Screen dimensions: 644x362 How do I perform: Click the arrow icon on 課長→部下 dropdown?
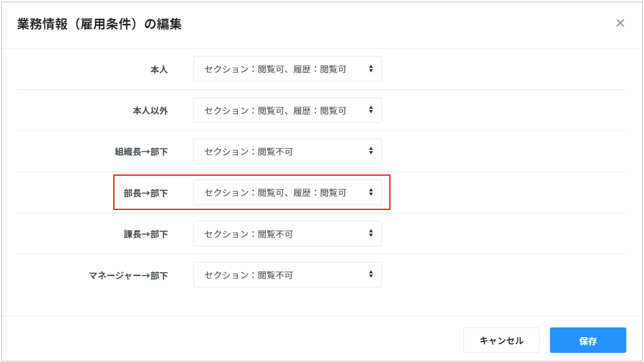[371, 233]
